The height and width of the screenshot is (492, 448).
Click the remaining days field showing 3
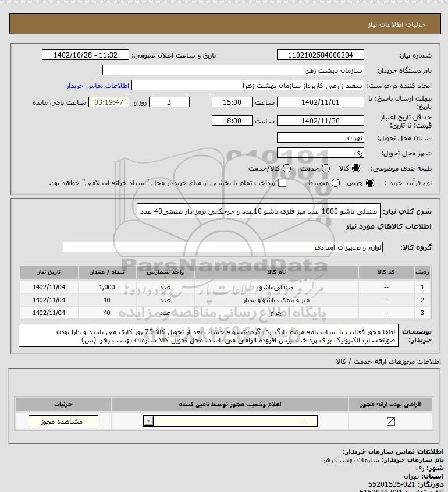click(169, 102)
